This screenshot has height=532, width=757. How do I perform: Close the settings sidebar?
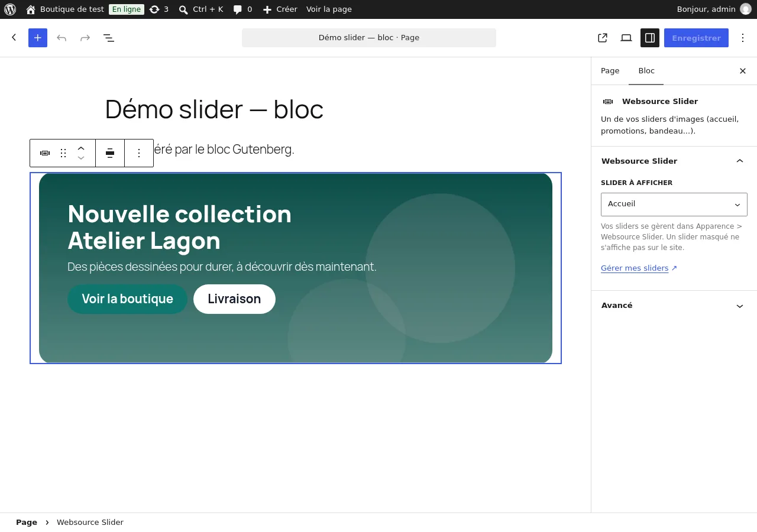(743, 71)
